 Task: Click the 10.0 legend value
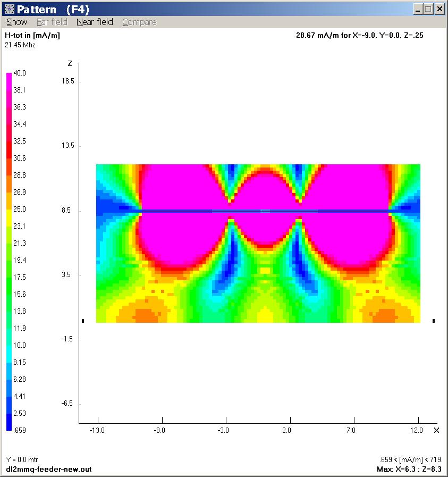point(20,345)
